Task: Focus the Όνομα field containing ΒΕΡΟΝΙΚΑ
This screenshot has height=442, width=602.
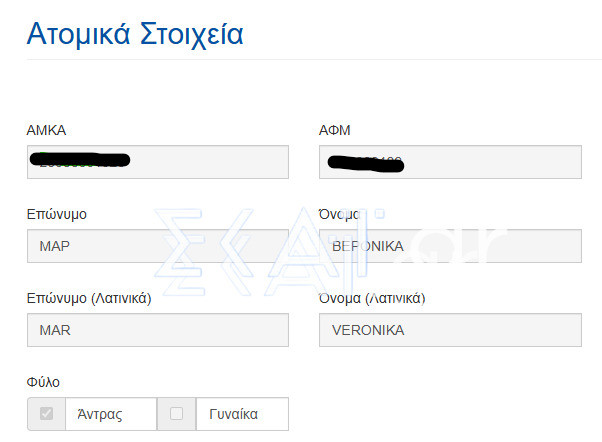Action: pos(450,246)
